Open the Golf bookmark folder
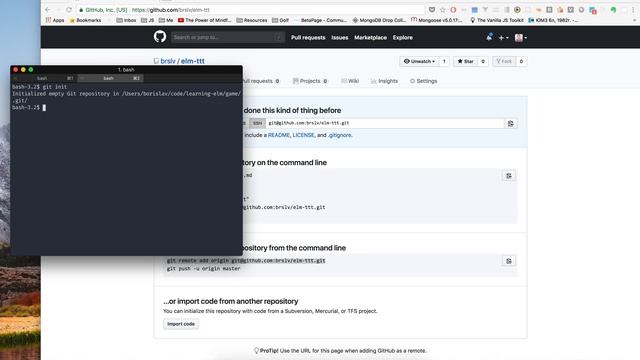The width and height of the screenshot is (640, 360). tap(281, 20)
